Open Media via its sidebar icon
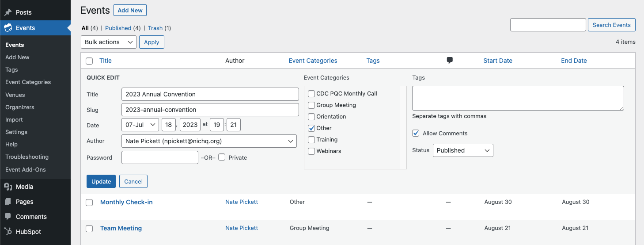This screenshot has height=245, width=644. pos(8,187)
